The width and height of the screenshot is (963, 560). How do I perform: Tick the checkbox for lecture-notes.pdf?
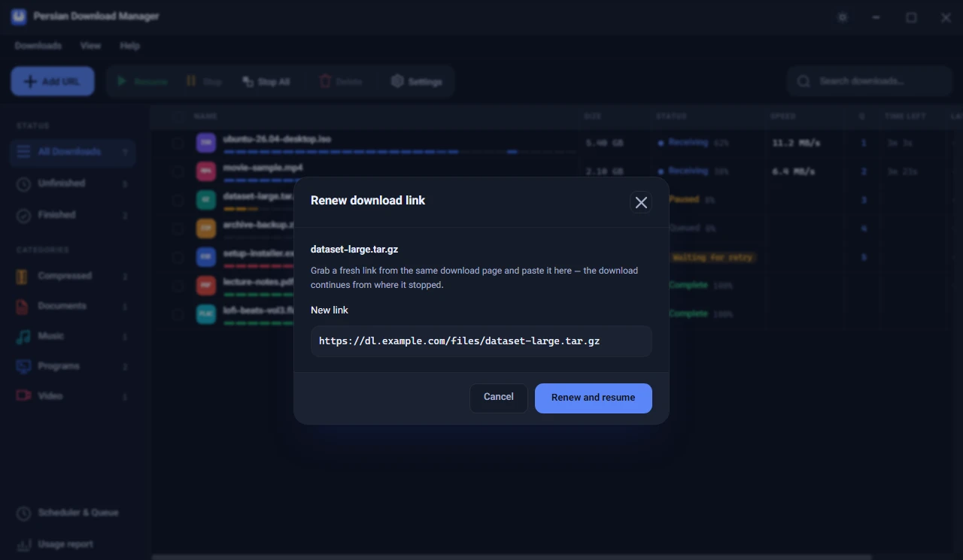(178, 286)
